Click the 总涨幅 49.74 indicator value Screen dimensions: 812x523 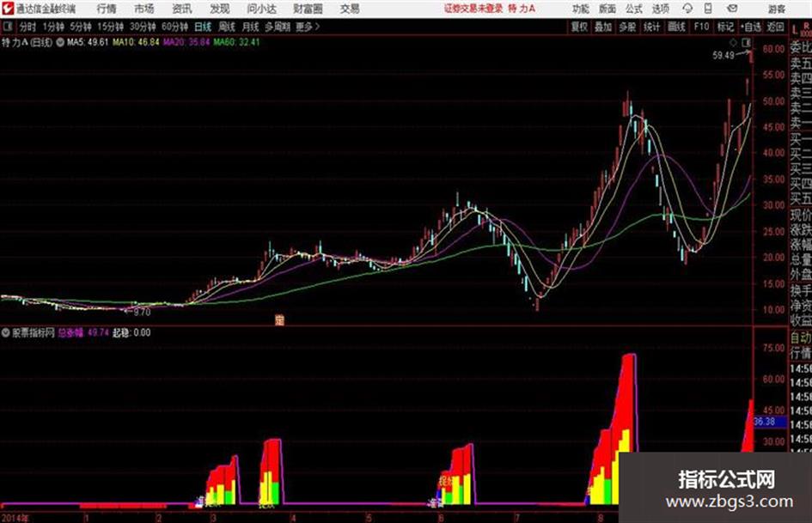[x=83, y=332]
